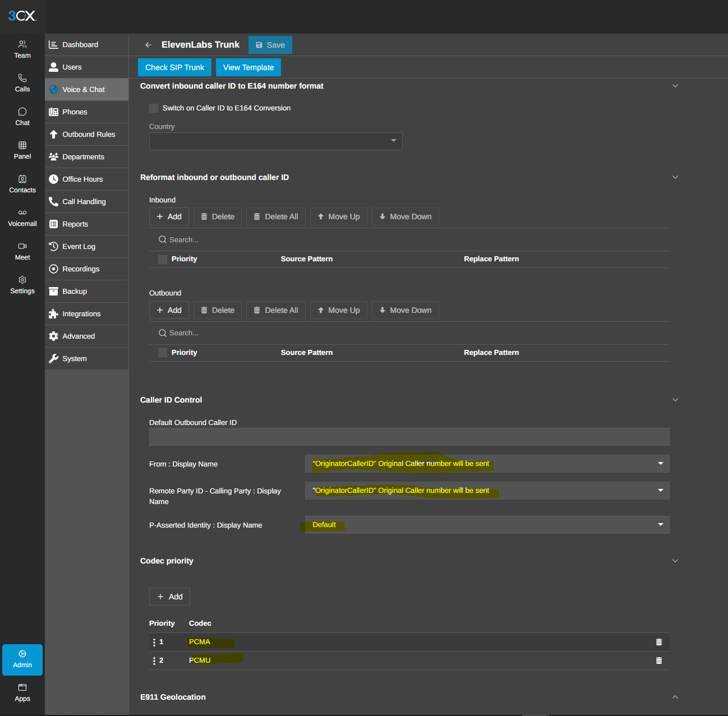Delete the PCMA codec with trash icon

[659, 642]
